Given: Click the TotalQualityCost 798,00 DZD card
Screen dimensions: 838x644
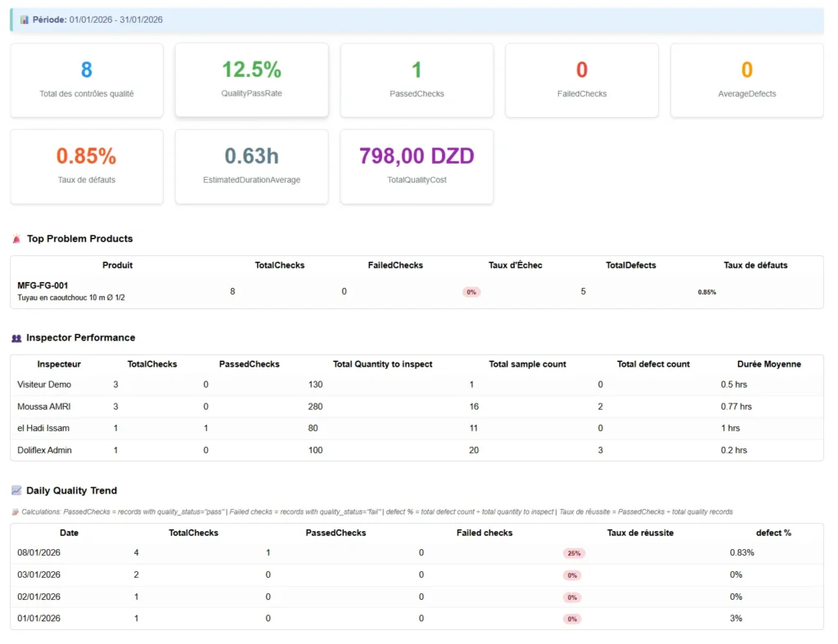Looking at the screenshot, I should tap(417, 166).
